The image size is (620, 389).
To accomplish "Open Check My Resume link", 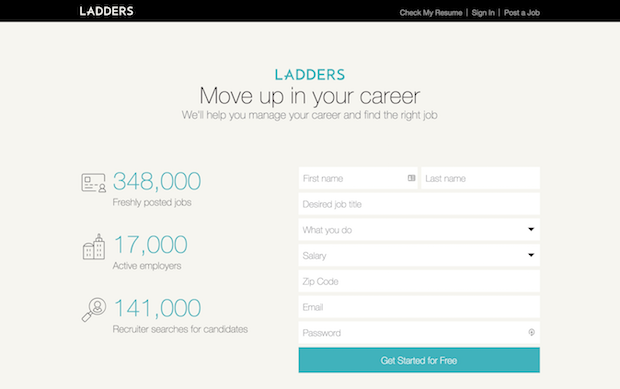I will tap(431, 13).
